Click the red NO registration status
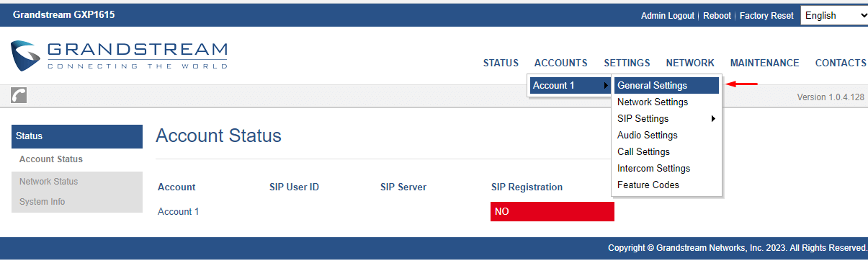 click(x=552, y=211)
